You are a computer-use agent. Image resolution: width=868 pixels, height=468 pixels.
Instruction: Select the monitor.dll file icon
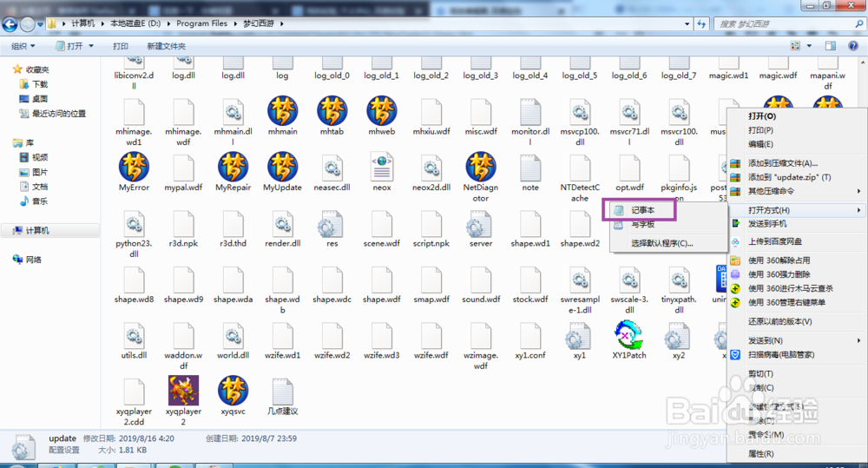click(x=530, y=111)
